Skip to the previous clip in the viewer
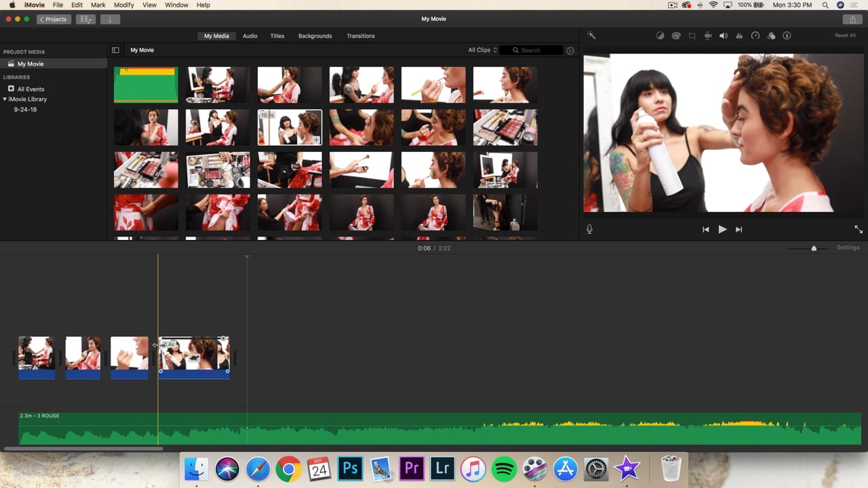Viewport: 868px width, 488px height. point(705,230)
